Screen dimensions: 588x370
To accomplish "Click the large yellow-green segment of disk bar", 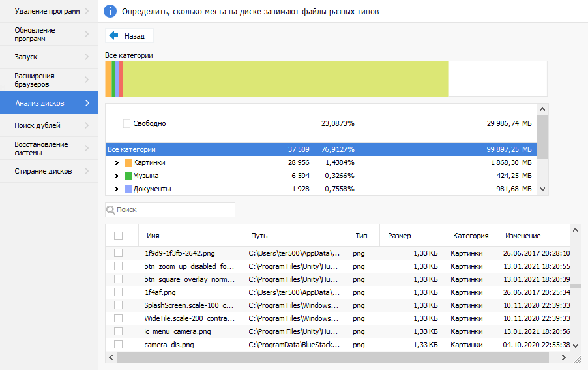I will pyautogui.click(x=286, y=79).
